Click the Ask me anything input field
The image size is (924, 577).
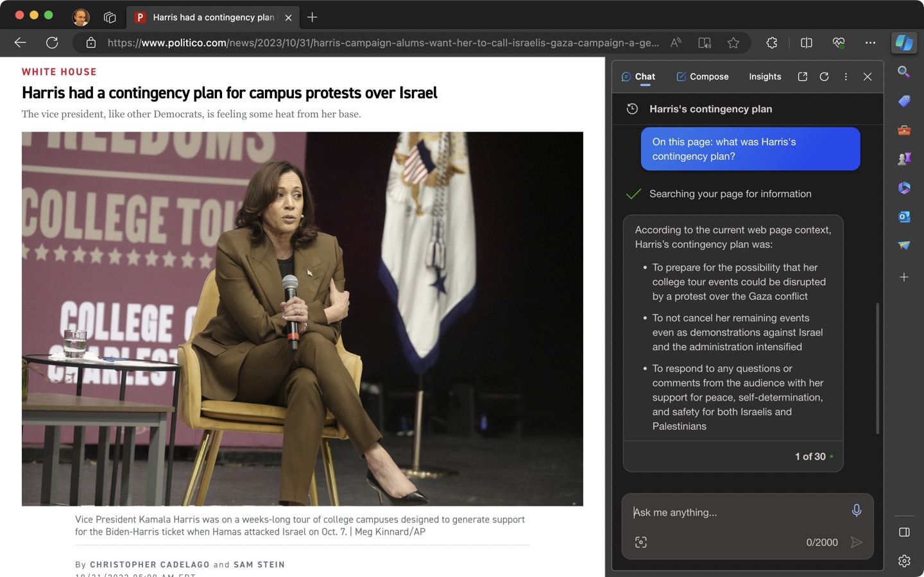tap(735, 512)
